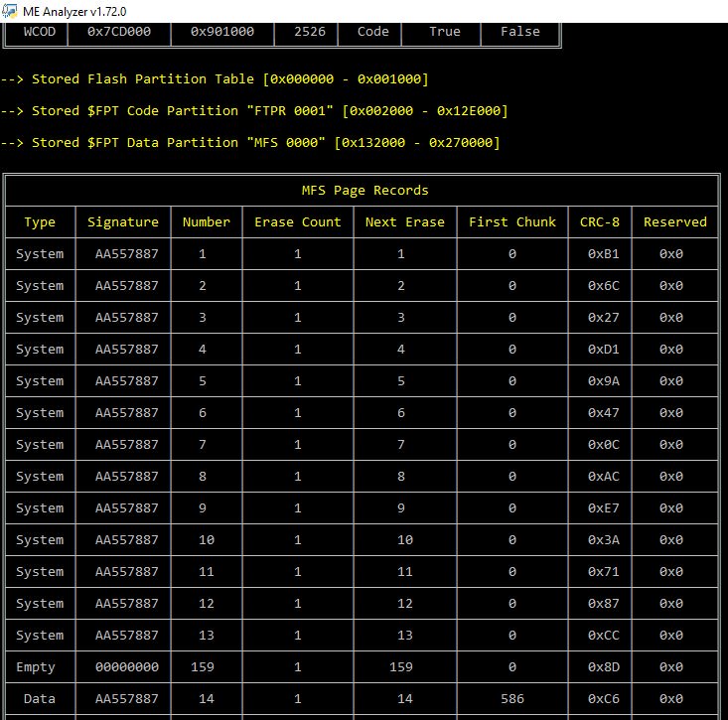Click the Next Erase column header
This screenshot has width=728, height=720.
(x=405, y=222)
